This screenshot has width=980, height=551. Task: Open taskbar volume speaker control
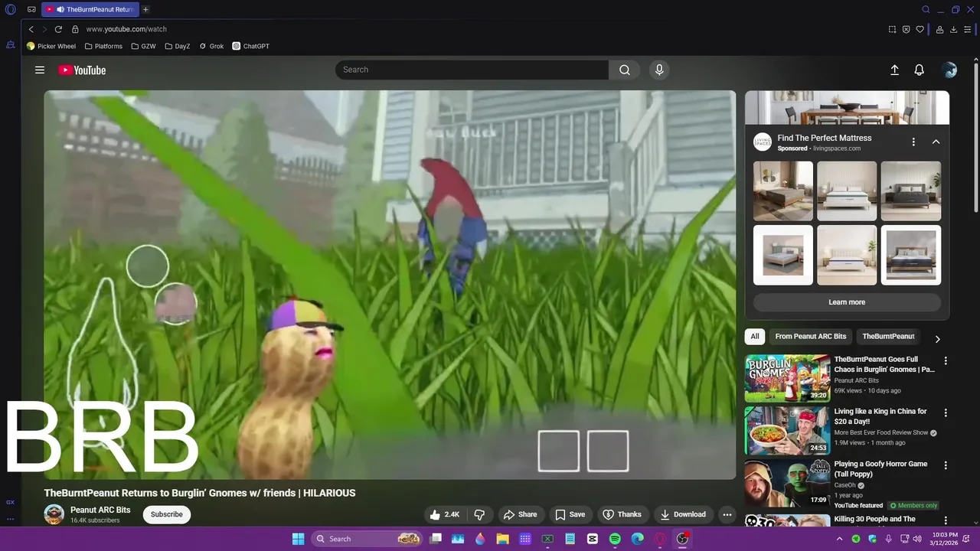917,539
